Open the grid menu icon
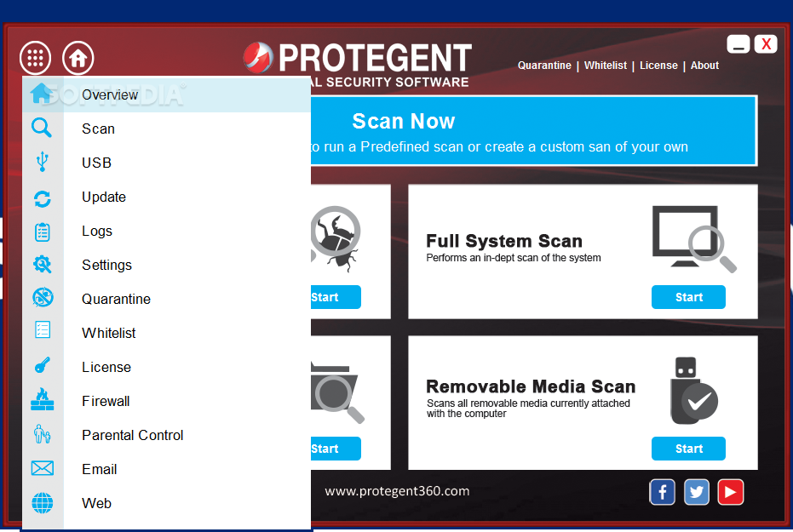 [36, 58]
